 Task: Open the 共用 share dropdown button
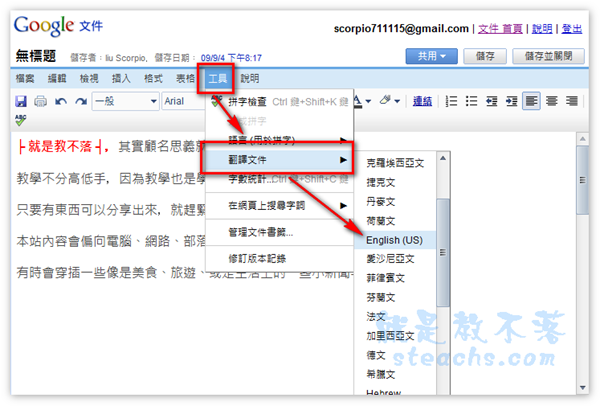coord(431,56)
